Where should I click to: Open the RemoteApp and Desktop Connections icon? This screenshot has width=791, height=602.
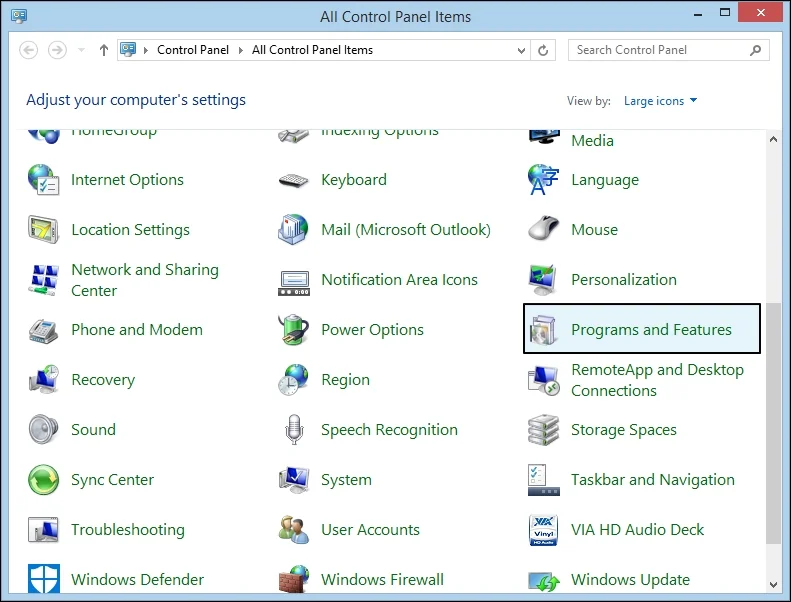(543, 381)
